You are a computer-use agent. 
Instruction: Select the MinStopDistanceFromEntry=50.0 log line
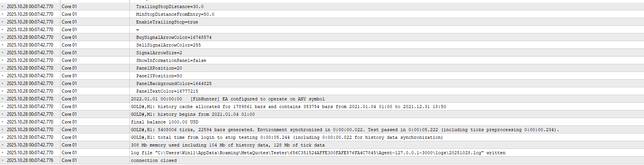click(175, 14)
